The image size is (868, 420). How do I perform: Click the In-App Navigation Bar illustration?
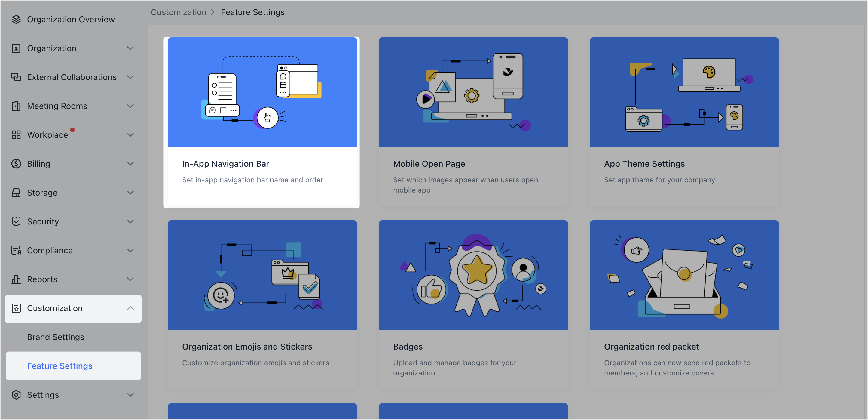coord(262,92)
